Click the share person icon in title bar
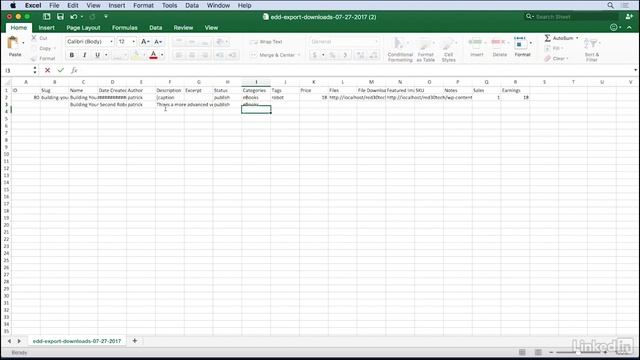 coord(629,17)
